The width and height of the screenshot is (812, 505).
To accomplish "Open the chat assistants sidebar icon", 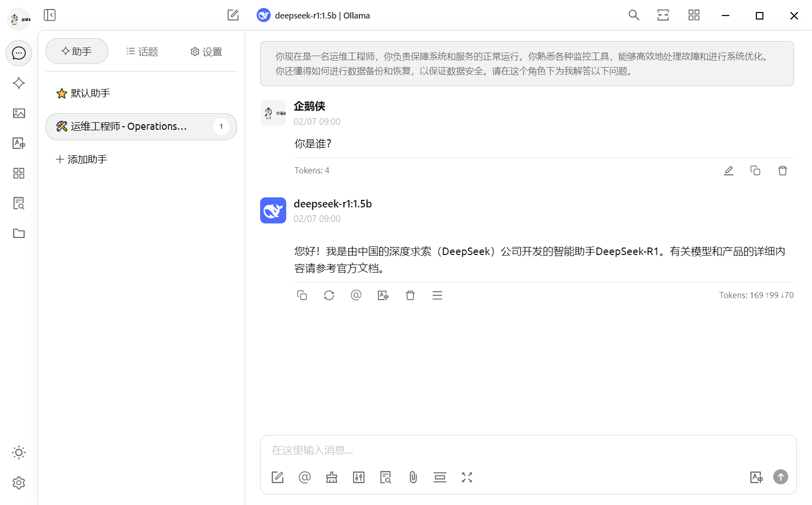I will pyautogui.click(x=19, y=53).
